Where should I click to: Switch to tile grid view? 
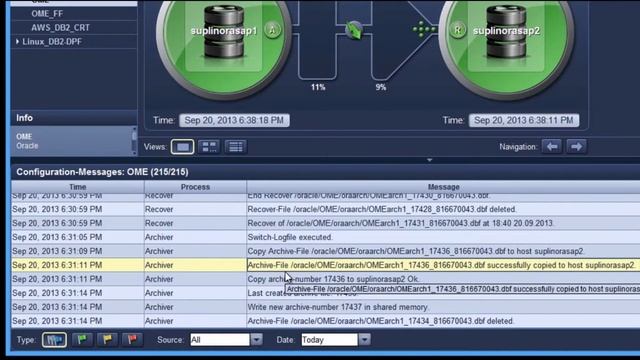coord(209,147)
